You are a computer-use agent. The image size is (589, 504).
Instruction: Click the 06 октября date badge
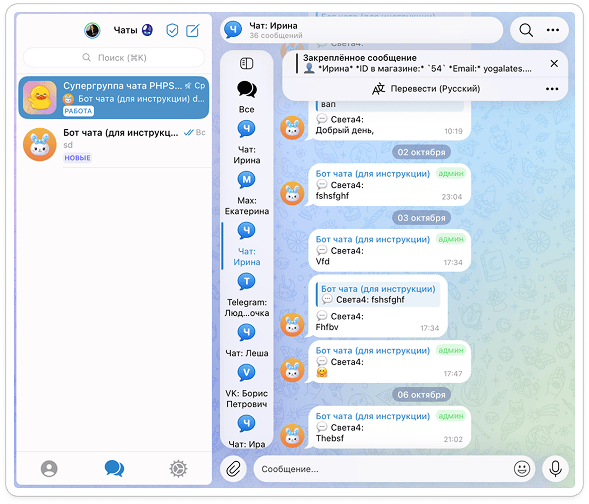[x=421, y=395]
